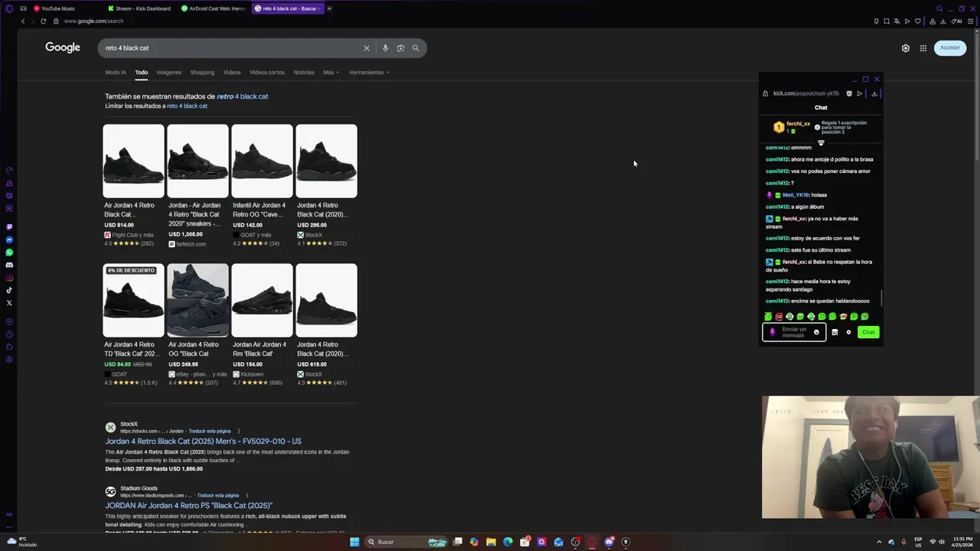Open Kick chat settings gear
980x551 pixels.
(848, 332)
